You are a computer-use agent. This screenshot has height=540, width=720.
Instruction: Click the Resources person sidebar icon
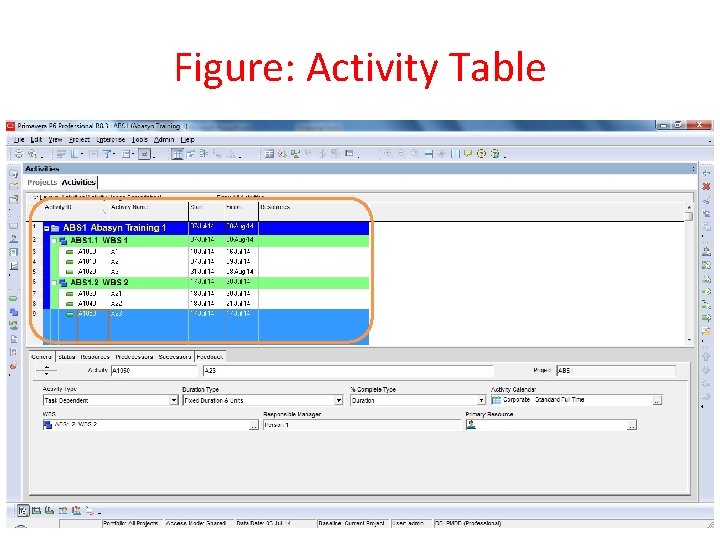(13, 239)
